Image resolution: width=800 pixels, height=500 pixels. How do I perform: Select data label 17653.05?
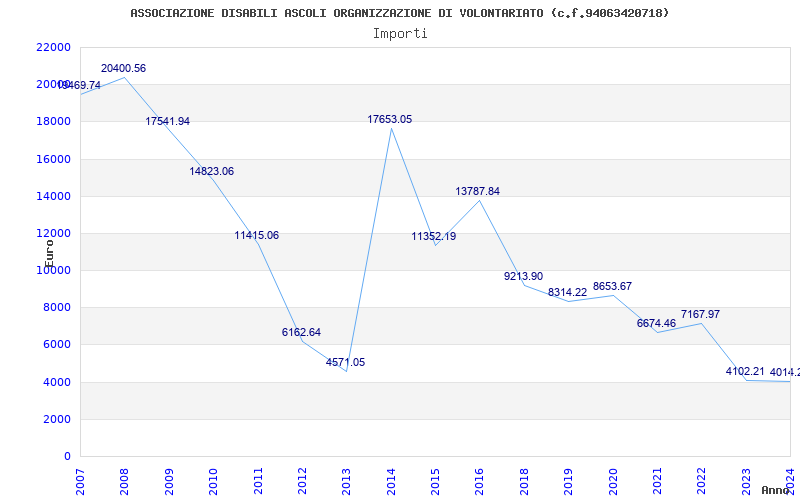390,119
